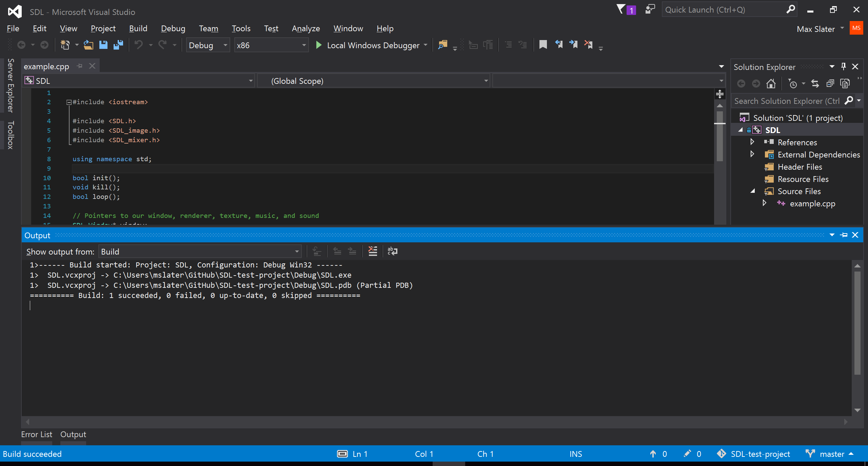
Task: Collapse the Source Files folder
Action: 753,191
